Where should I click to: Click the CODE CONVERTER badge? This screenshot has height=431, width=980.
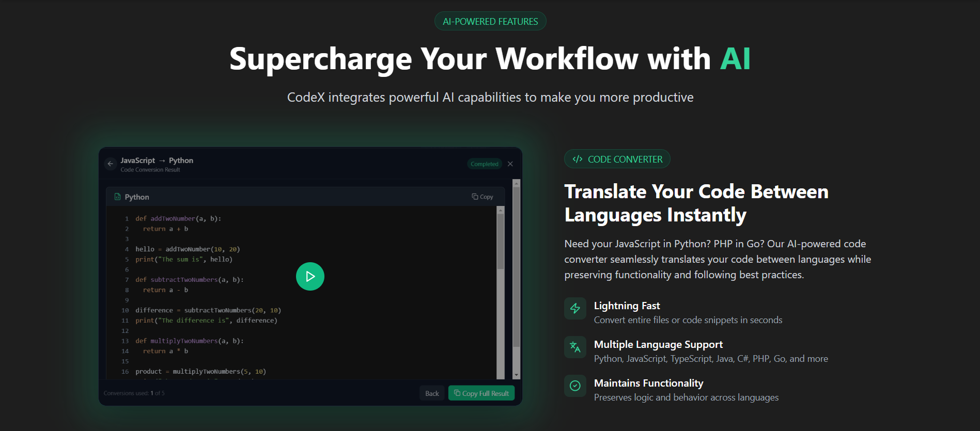click(617, 159)
